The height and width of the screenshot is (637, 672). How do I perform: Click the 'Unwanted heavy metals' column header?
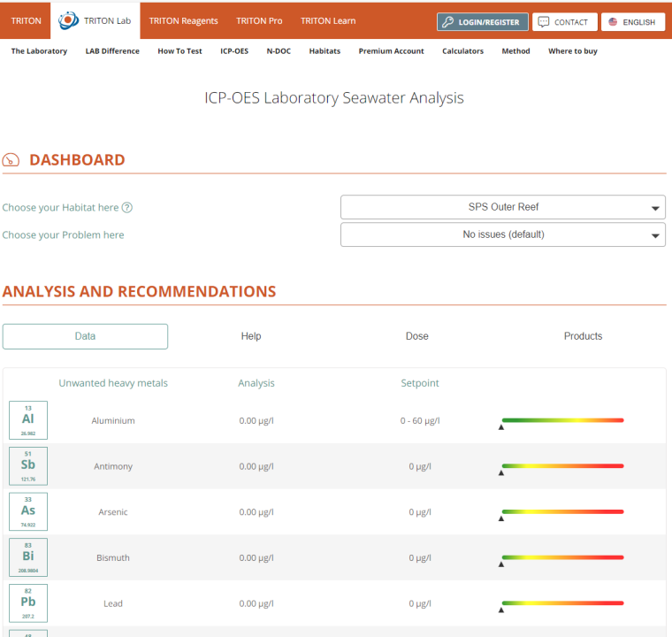(x=113, y=383)
